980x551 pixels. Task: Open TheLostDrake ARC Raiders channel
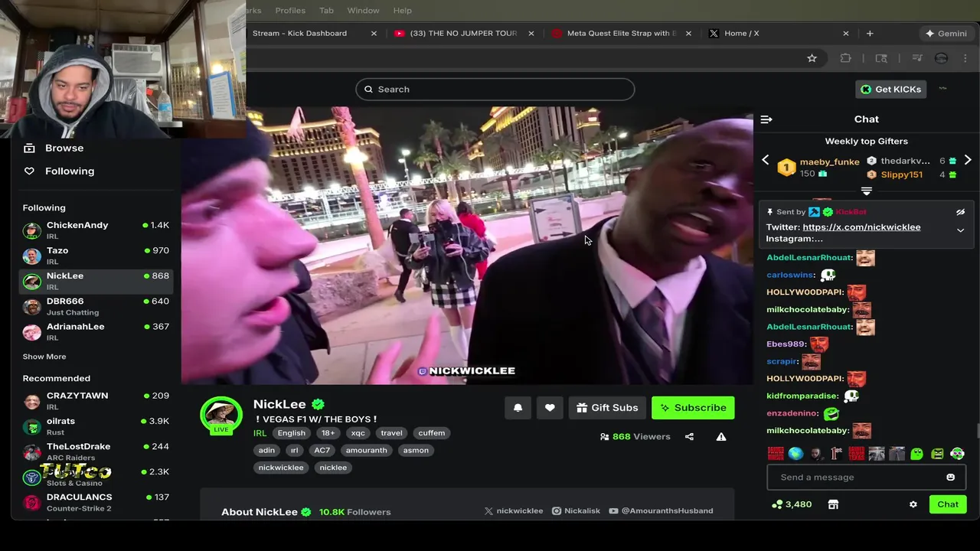tap(96, 452)
